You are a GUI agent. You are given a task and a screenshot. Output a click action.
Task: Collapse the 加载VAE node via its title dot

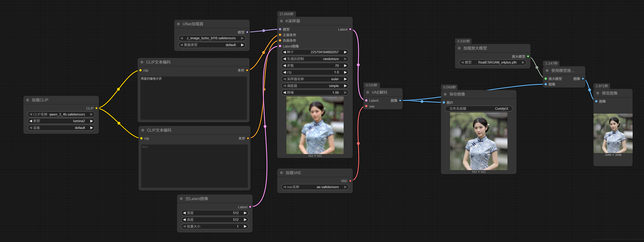[x=281, y=173]
